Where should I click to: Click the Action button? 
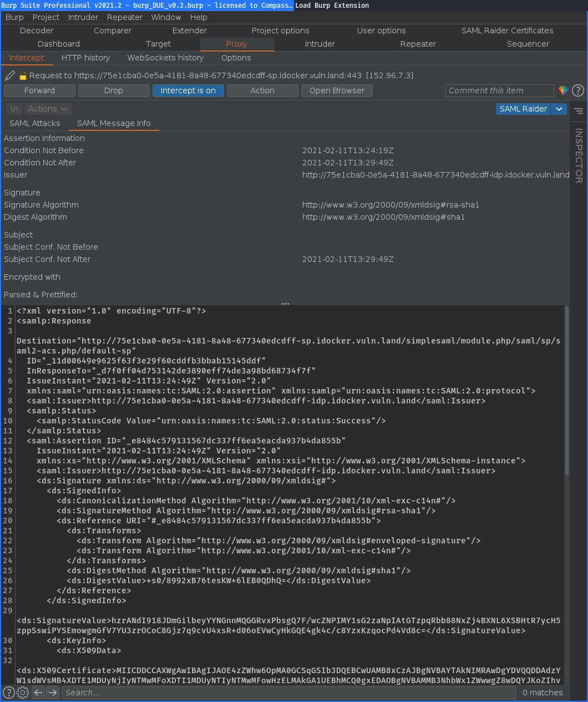(262, 90)
